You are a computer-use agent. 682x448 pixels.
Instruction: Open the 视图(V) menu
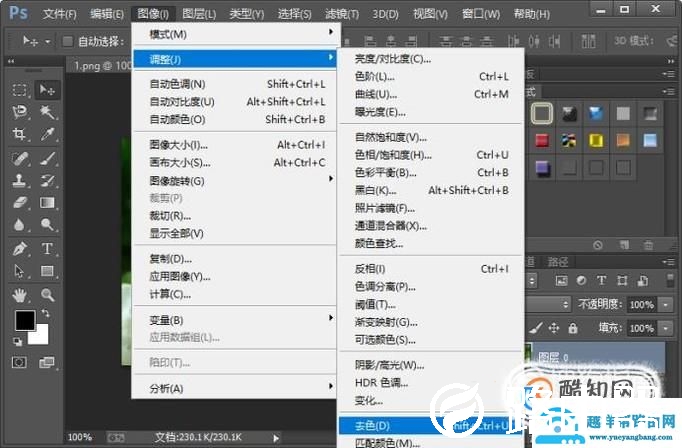tap(430, 14)
